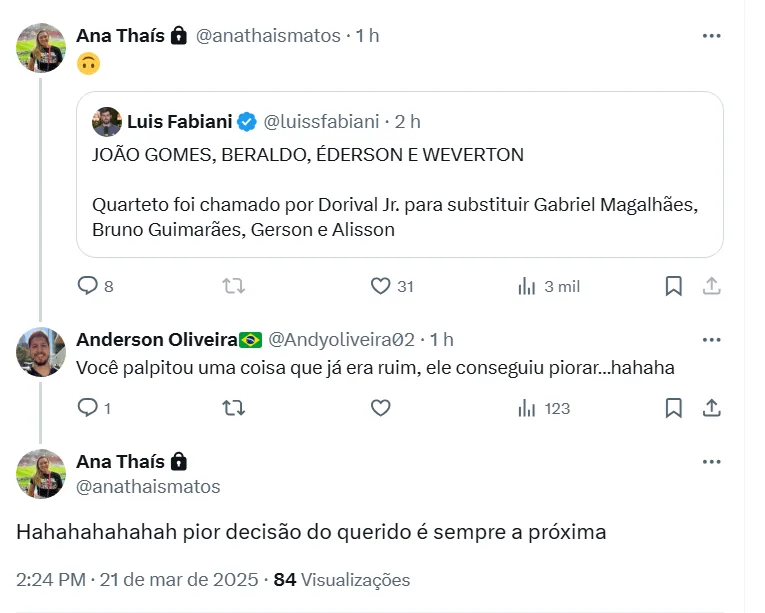Reply to Ana Thaís's top post

[88, 286]
